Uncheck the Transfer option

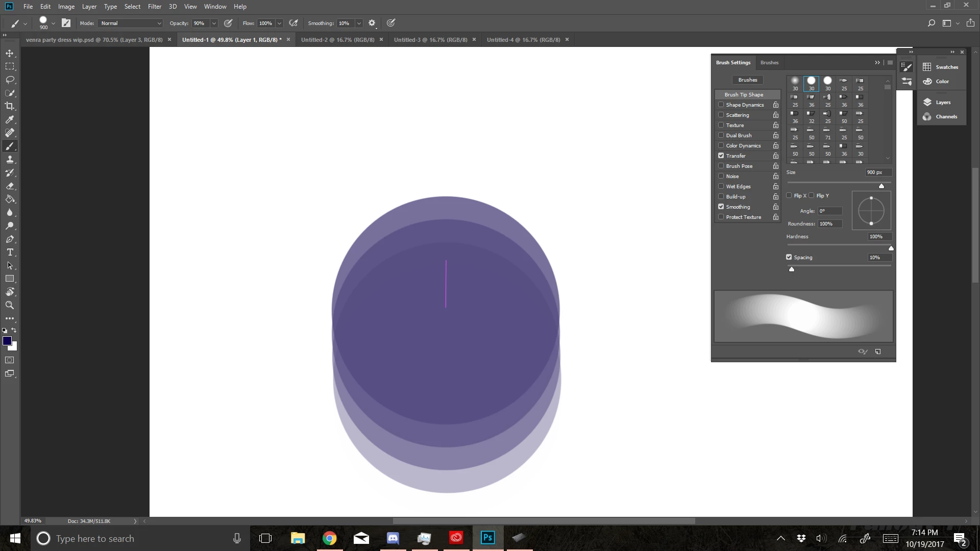(721, 156)
